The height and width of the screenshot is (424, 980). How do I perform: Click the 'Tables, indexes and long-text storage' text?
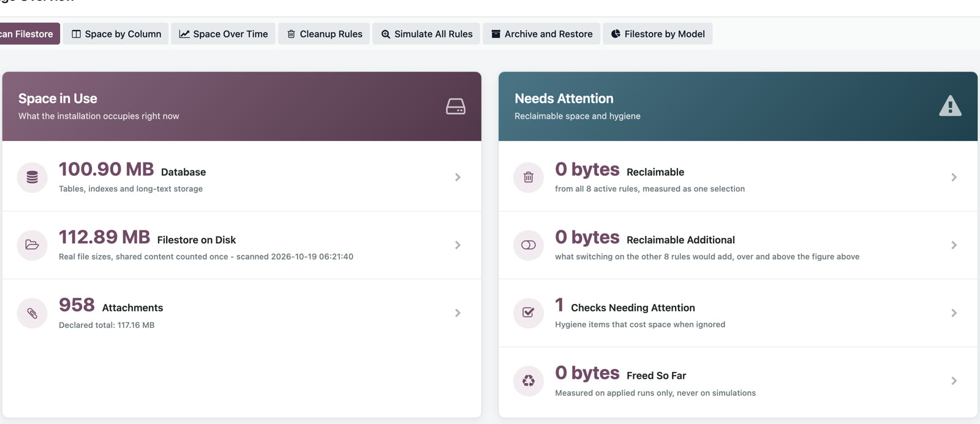130,189
